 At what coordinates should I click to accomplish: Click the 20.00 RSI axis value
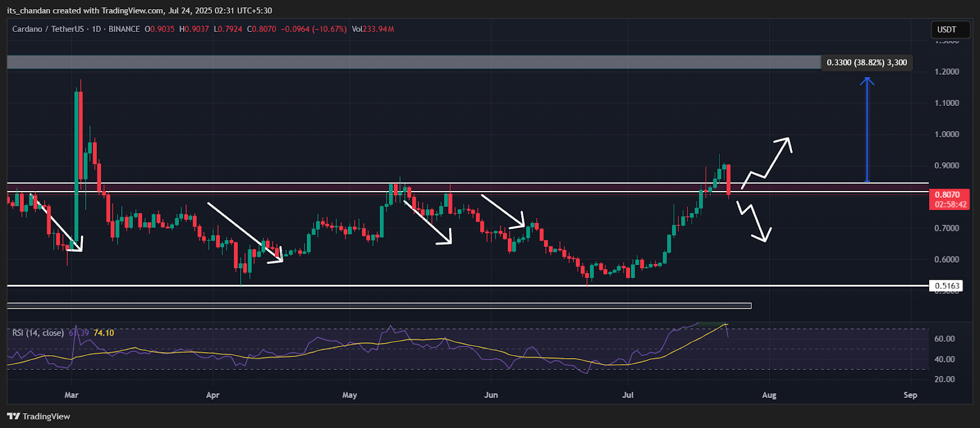point(945,379)
